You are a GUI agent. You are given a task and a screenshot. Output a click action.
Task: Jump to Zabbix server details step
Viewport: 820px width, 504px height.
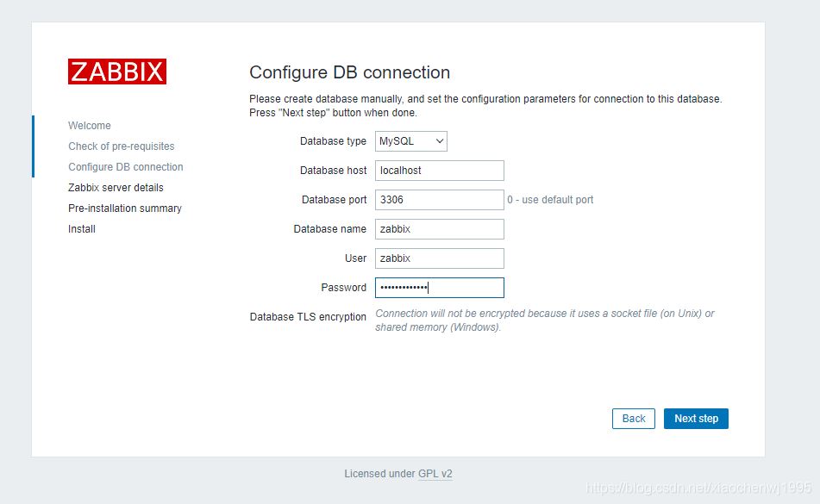tap(116, 188)
